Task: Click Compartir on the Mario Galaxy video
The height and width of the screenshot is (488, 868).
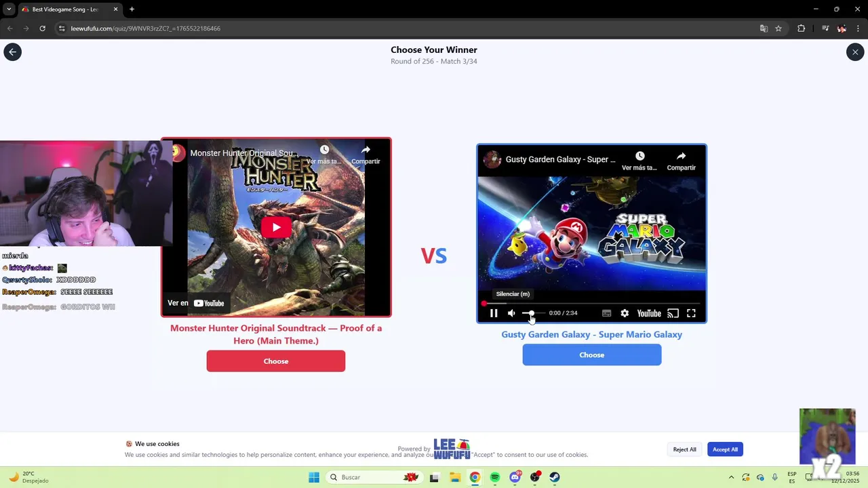Action: (681, 161)
